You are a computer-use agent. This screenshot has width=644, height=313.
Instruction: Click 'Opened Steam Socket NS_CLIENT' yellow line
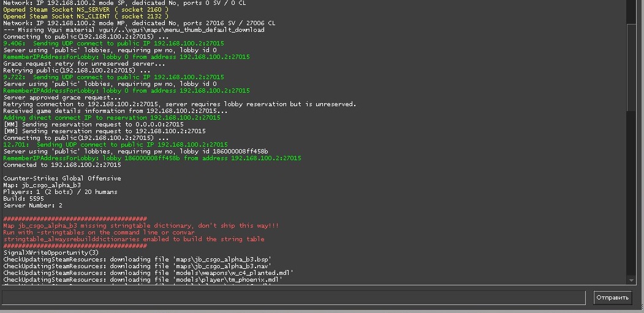(86, 17)
